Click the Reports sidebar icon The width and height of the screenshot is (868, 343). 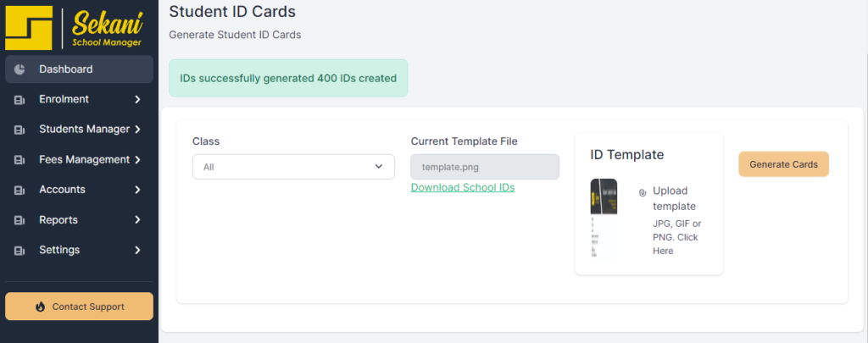(19, 220)
